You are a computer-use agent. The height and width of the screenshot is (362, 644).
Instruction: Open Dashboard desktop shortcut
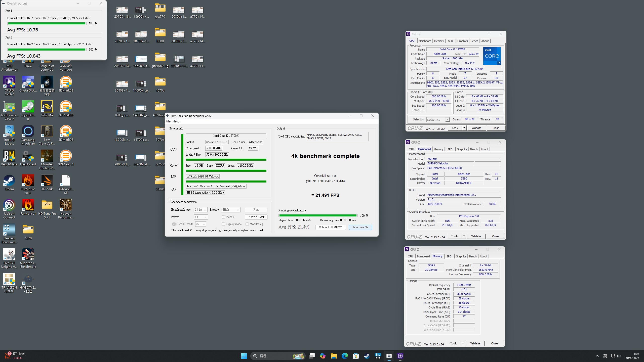pyautogui.click(x=28, y=158)
